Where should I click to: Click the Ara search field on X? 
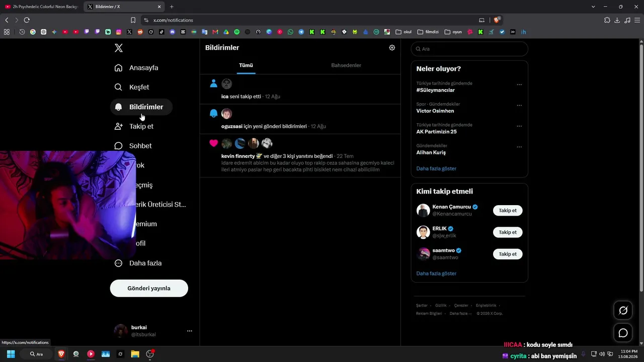(469, 49)
